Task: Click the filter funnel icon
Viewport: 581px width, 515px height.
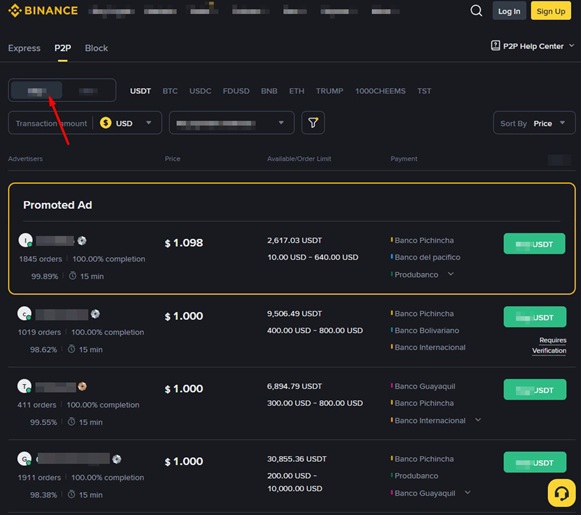Action: (x=313, y=123)
